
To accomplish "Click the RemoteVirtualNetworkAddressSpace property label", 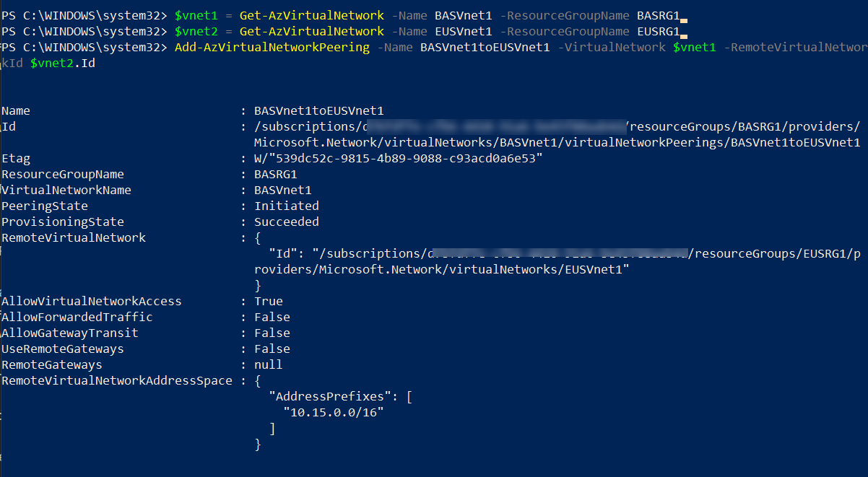I will click(x=117, y=380).
